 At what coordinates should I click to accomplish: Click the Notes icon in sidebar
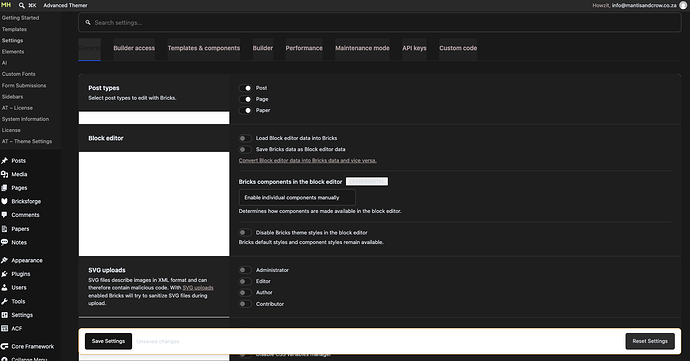[x=4, y=242]
